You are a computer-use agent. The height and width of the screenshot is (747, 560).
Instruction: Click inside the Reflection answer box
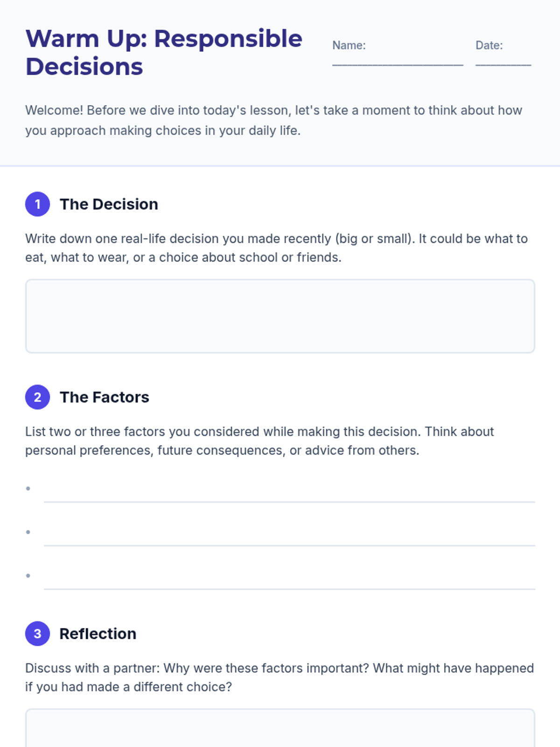pos(280,728)
